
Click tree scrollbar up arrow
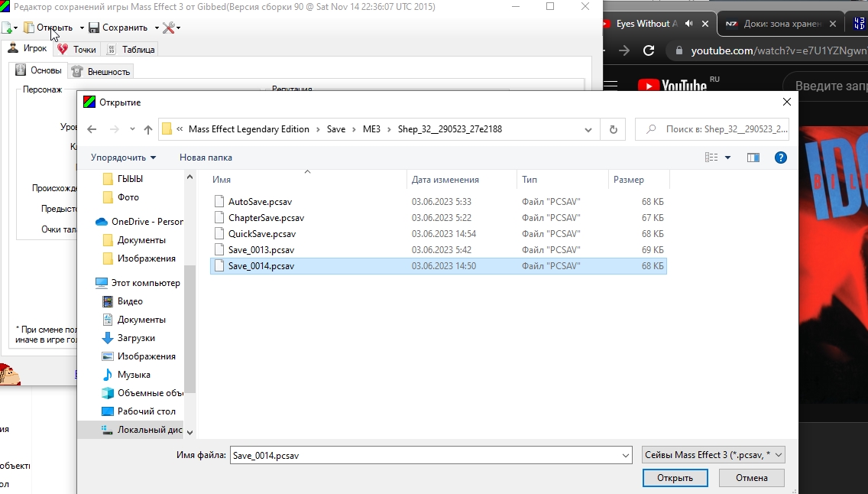(189, 177)
